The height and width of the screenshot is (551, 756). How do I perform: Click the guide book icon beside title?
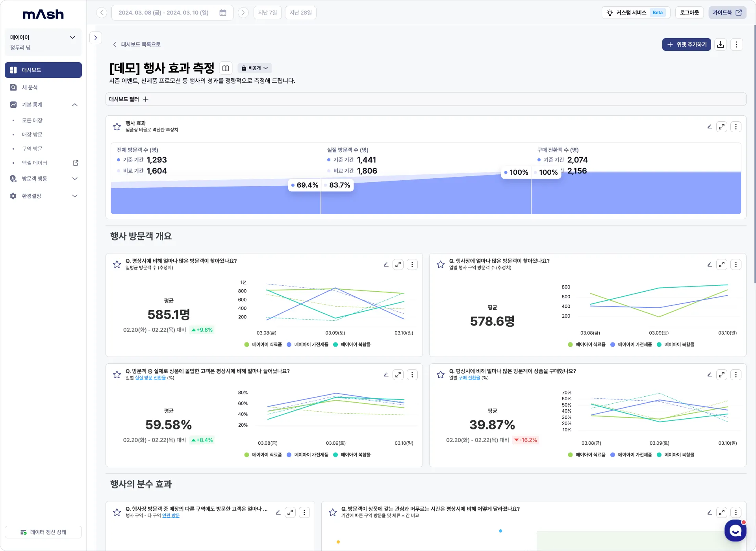point(226,68)
